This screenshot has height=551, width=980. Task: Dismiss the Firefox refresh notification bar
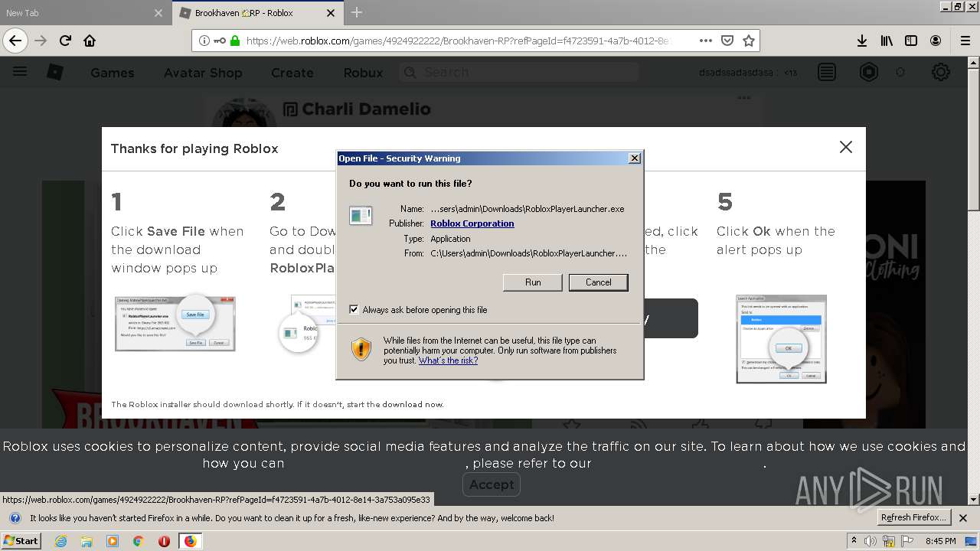pos(964,518)
